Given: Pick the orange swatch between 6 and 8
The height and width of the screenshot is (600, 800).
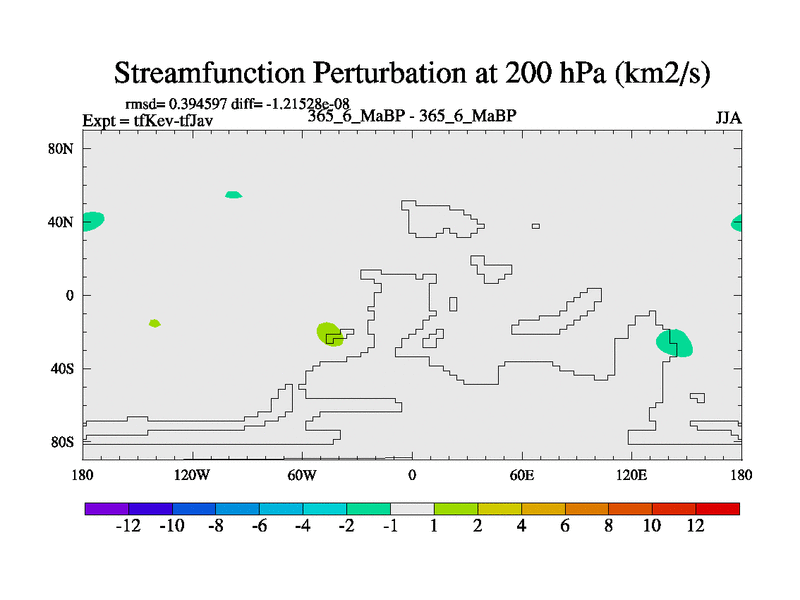Looking at the screenshot, I should [x=587, y=509].
